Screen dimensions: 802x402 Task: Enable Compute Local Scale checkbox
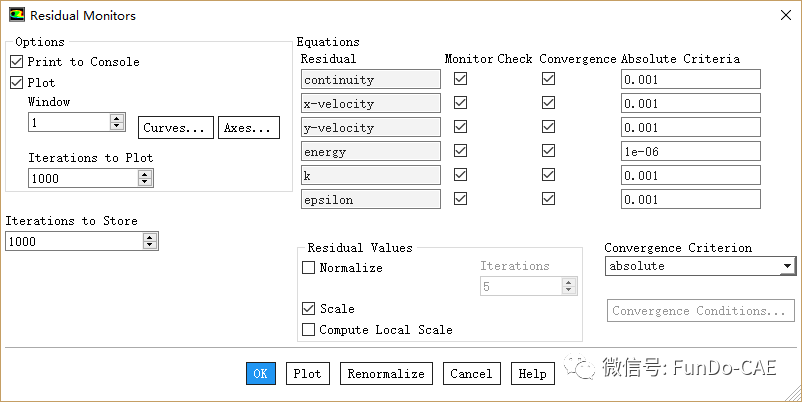[308, 330]
